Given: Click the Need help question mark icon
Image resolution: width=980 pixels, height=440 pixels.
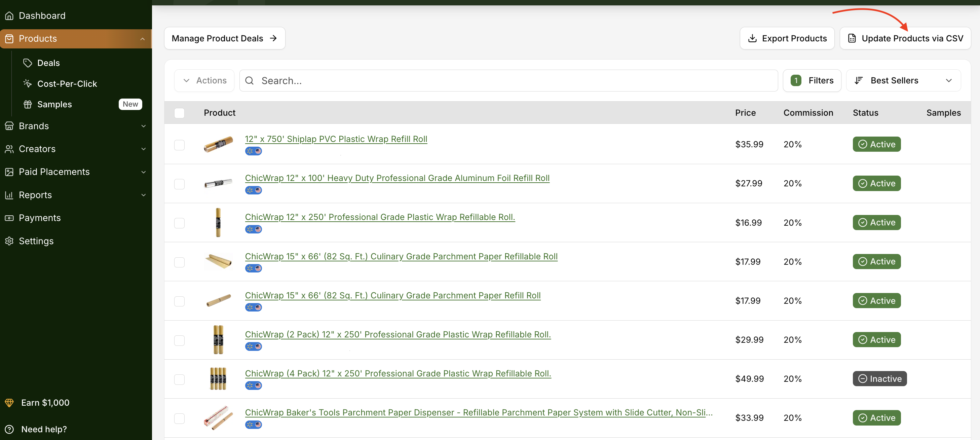Looking at the screenshot, I should tap(9, 429).
